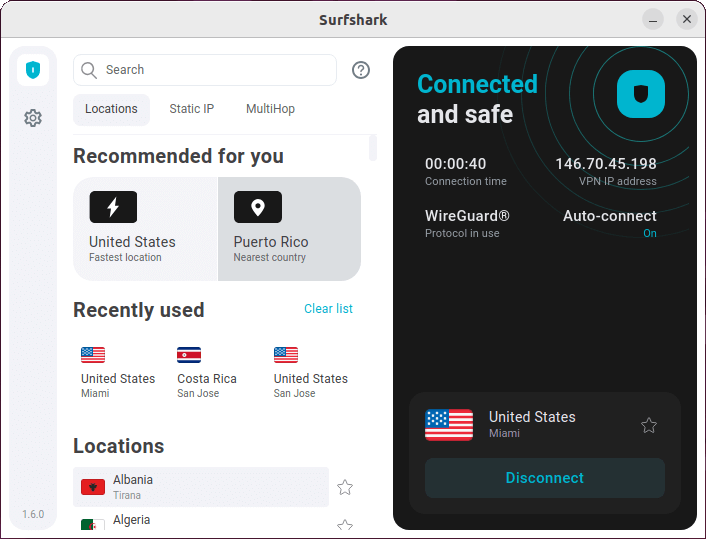Click the locations list scrollbar
The width and height of the screenshot is (706, 539).
[x=373, y=148]
